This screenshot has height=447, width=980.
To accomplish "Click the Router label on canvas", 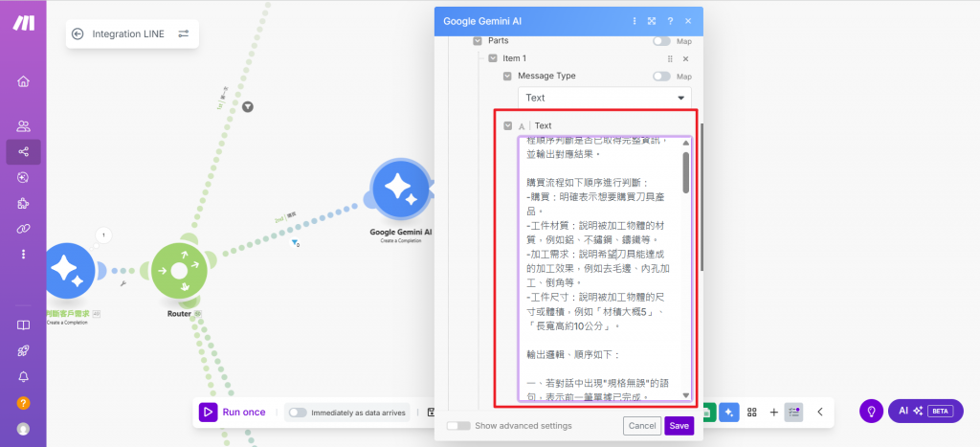I will (179, 314).
